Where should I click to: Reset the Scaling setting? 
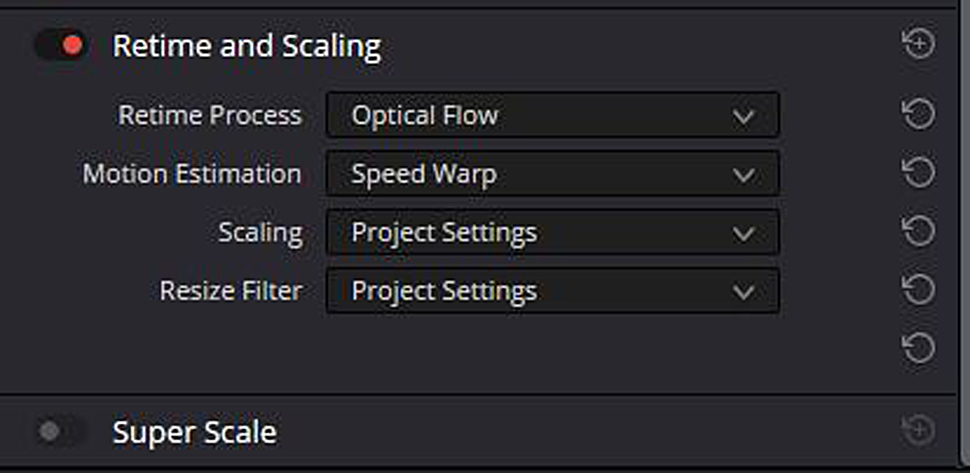(x=919, y=231)
